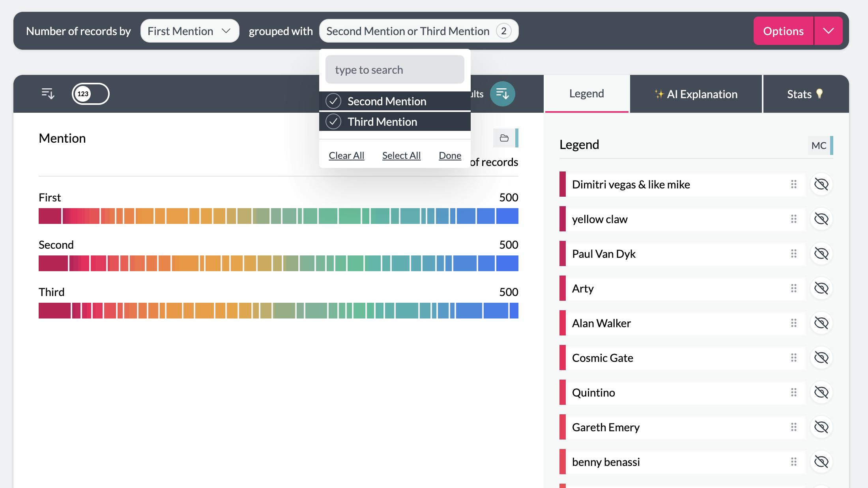The image size is (868, 488).
Task: Click drag handle dots next to Arty
Action: point(793,289)
